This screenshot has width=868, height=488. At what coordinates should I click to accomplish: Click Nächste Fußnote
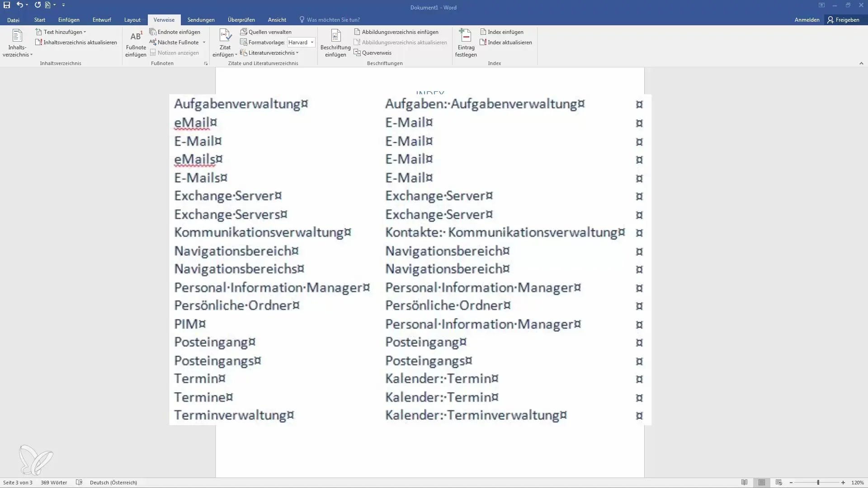175,42
